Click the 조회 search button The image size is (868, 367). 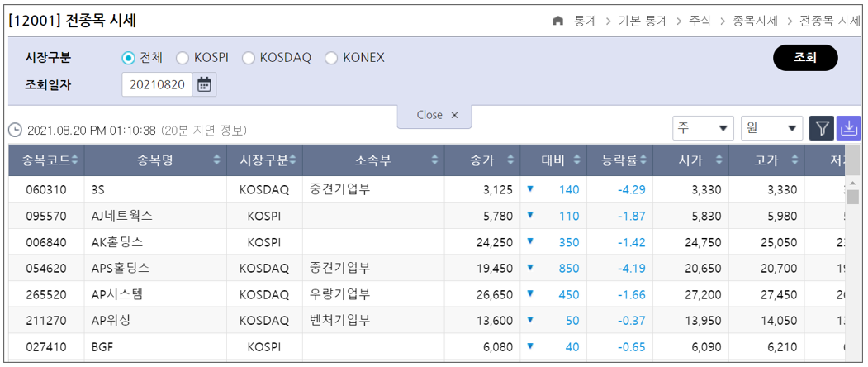[x=805, y=58]
